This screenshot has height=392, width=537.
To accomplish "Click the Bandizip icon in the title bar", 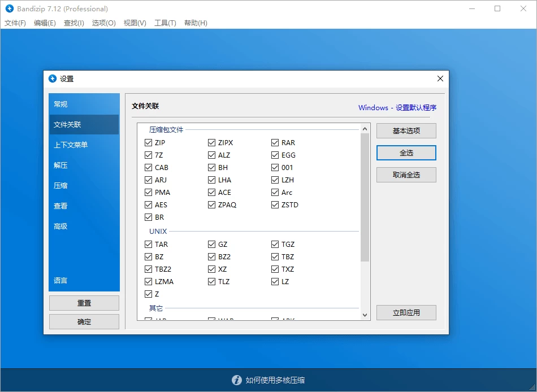I will tap(9, 8).
